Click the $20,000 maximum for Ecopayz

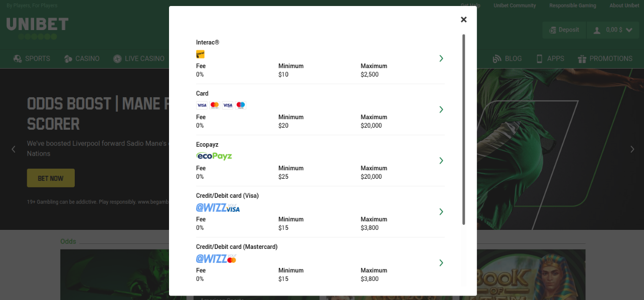coord(371,177)
